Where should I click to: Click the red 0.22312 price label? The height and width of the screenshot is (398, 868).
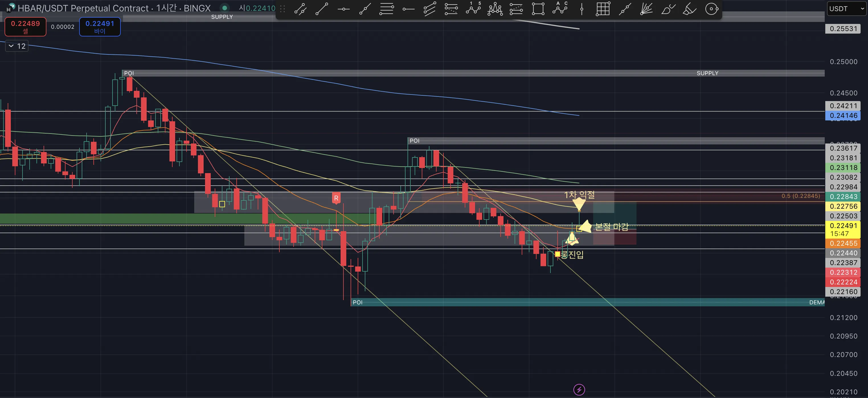(843, 272)
